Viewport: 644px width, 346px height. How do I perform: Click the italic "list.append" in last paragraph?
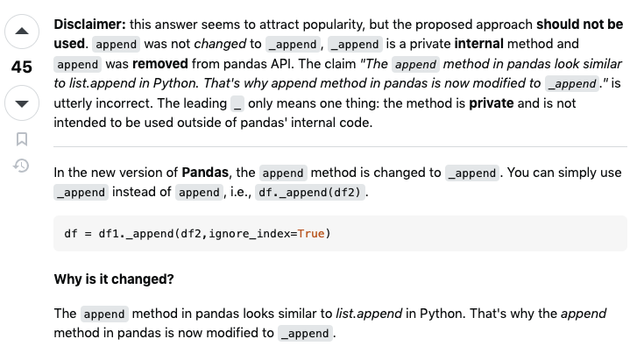click(x=369, y=314)
